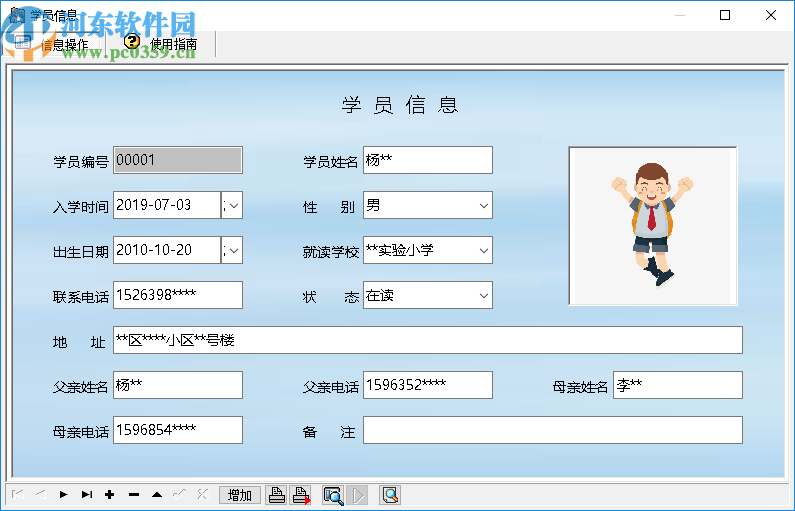Click the 地址 input field
This screenshot has height=511, width=795.
[428, 340]
